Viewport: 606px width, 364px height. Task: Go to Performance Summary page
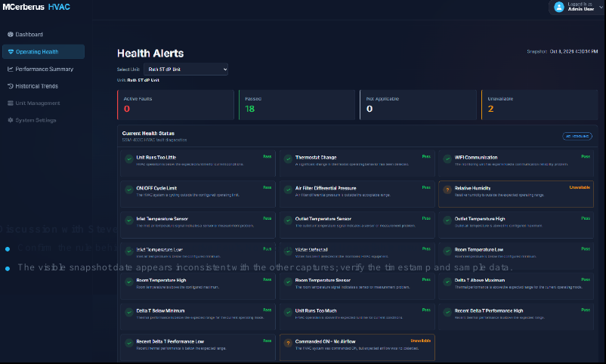pos(43,69)
